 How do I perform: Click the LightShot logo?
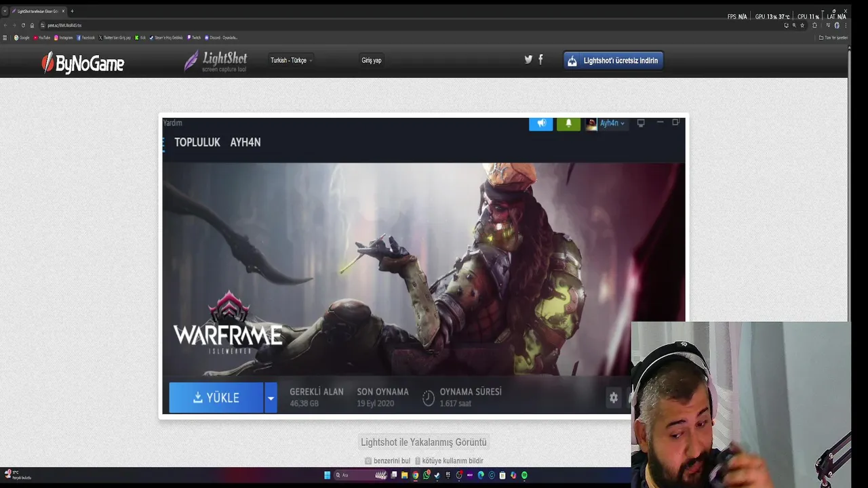[216, 61]
